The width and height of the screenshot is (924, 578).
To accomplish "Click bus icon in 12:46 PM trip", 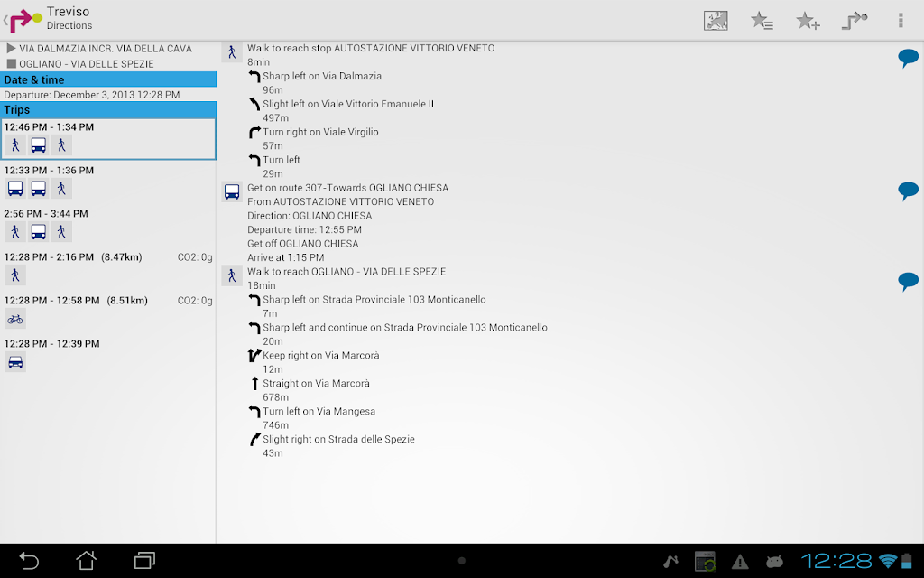I will pyautogui.click(x=38, y=145).
